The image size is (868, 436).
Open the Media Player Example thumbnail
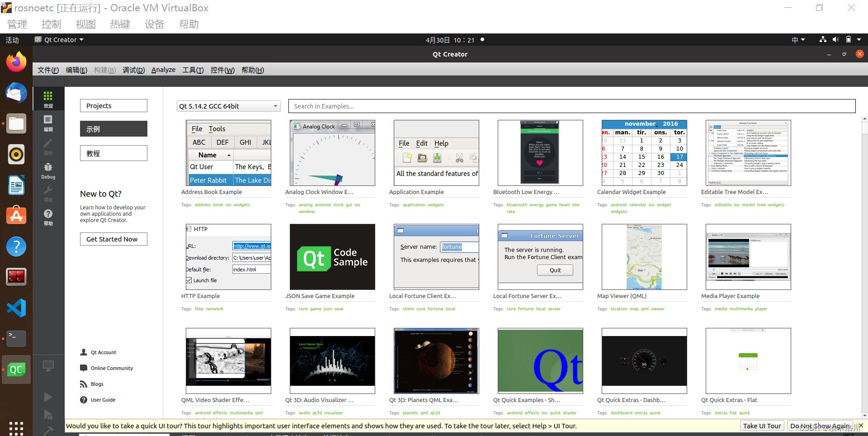748,257
